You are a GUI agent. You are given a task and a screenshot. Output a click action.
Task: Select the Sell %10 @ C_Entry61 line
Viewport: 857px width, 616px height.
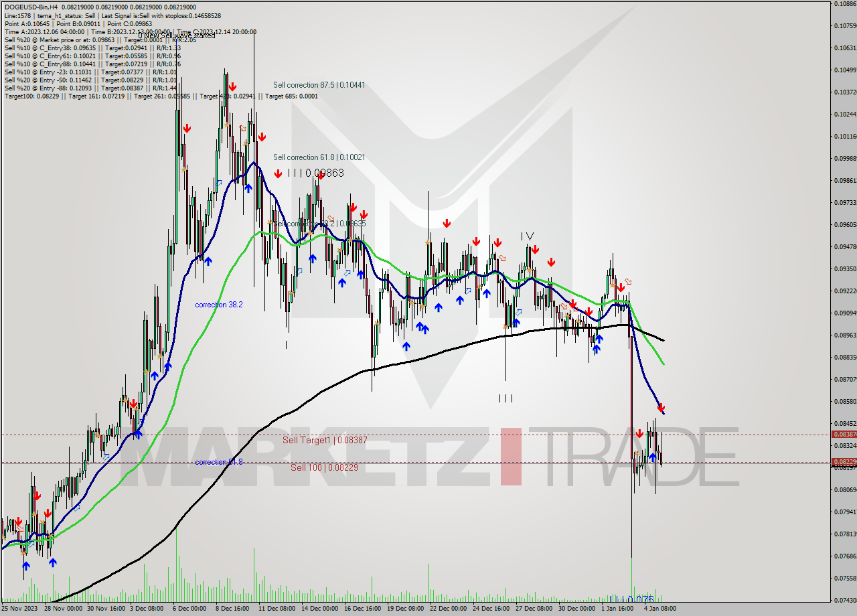pos(92,56)
